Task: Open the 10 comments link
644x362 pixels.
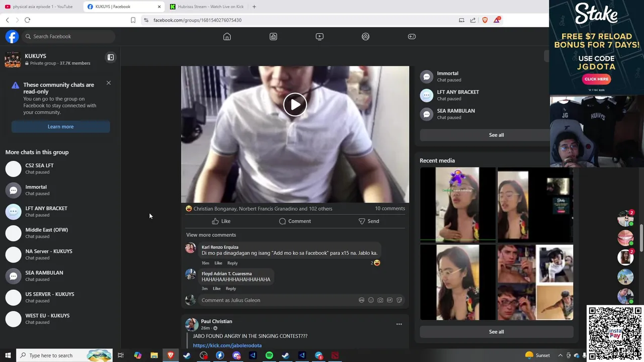Action: pos(390,208)
